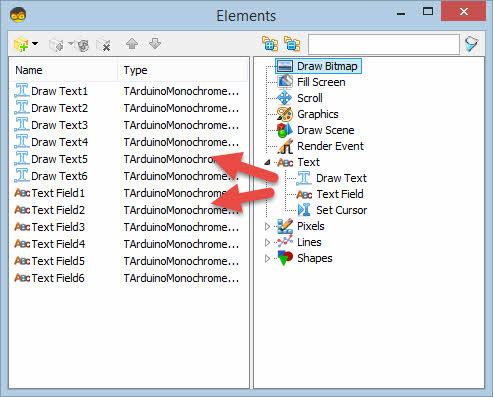This screenshot has width=493, height=397.
Task: Select the Text Field4 list row
Action: pos(127,244)
